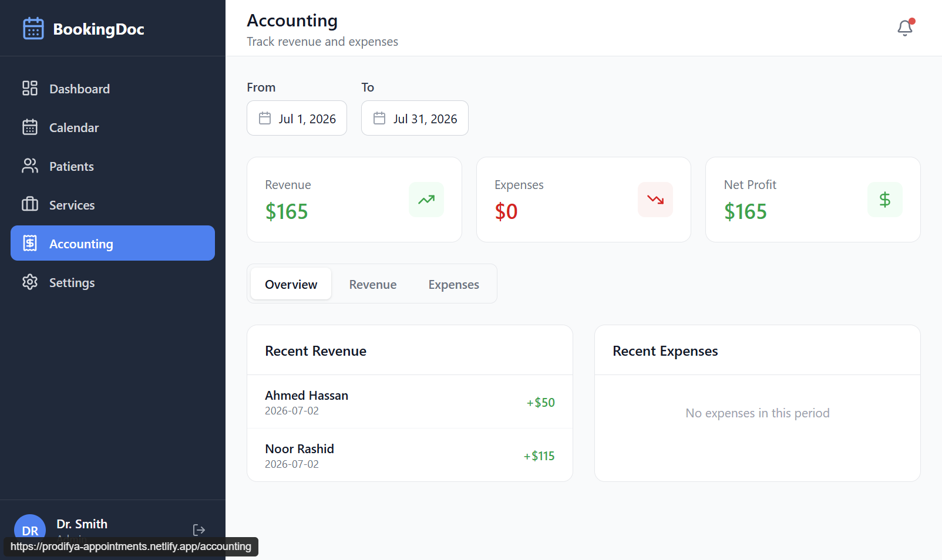Click 'Track revenue and expenses' subtitle
The height and width of the screenshot is (560, 942).
(x=322, y=42)
